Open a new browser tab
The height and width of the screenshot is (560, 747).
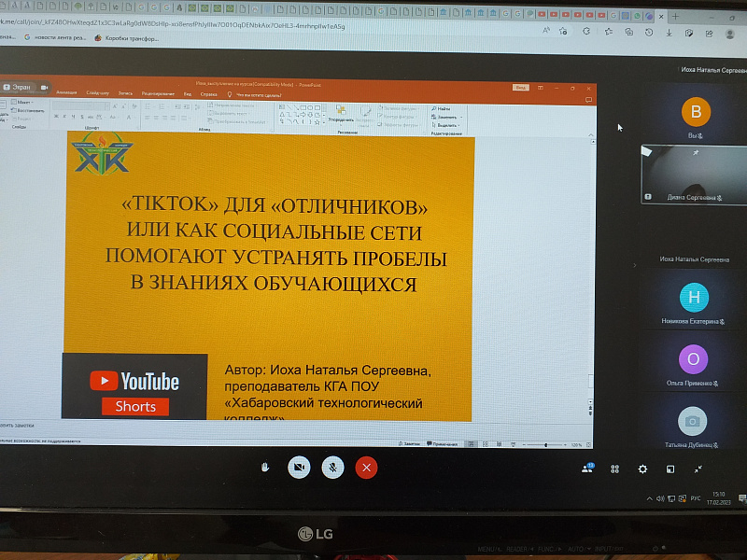[675, 16]
